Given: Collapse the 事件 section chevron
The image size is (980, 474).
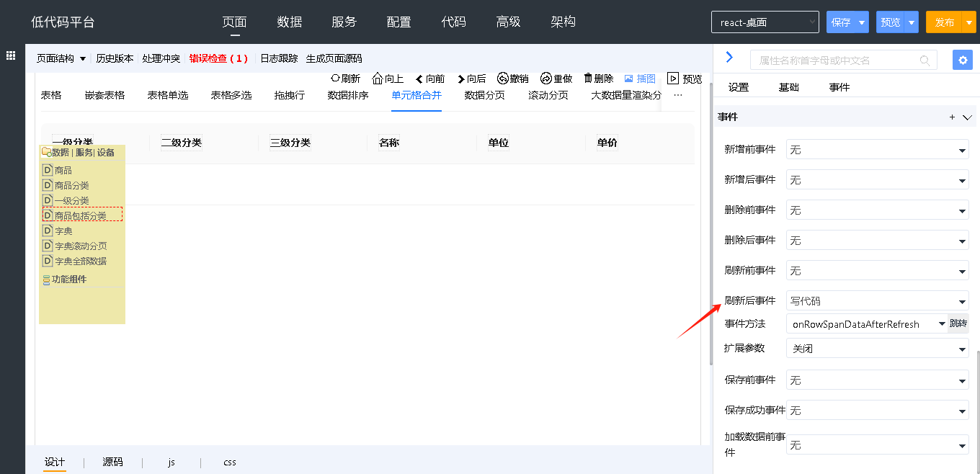Looking at the screenshot, I should coord(967,117).
